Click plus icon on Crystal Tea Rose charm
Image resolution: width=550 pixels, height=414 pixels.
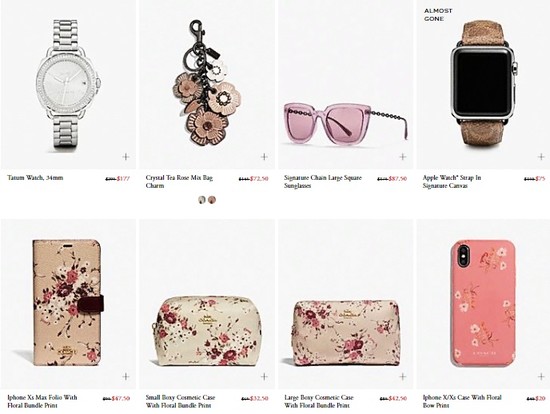[264, 156]
